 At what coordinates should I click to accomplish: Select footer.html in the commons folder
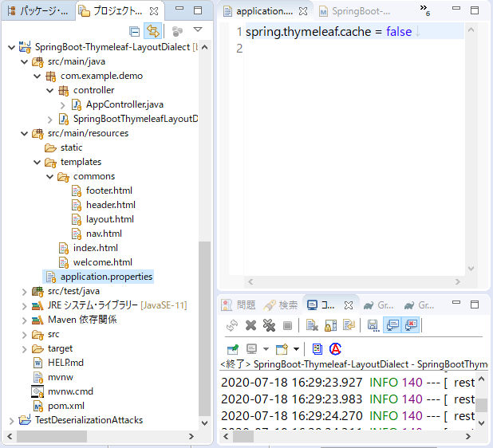[108, 191]
